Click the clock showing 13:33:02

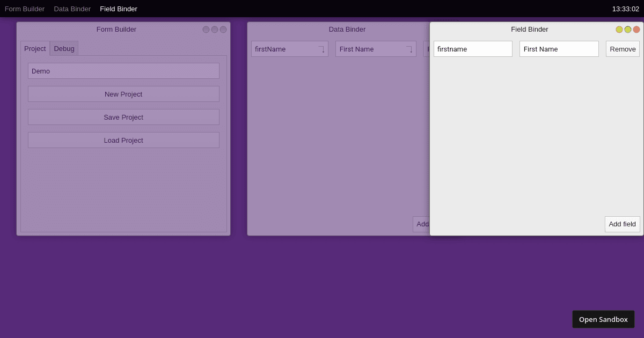click(626, 9)
